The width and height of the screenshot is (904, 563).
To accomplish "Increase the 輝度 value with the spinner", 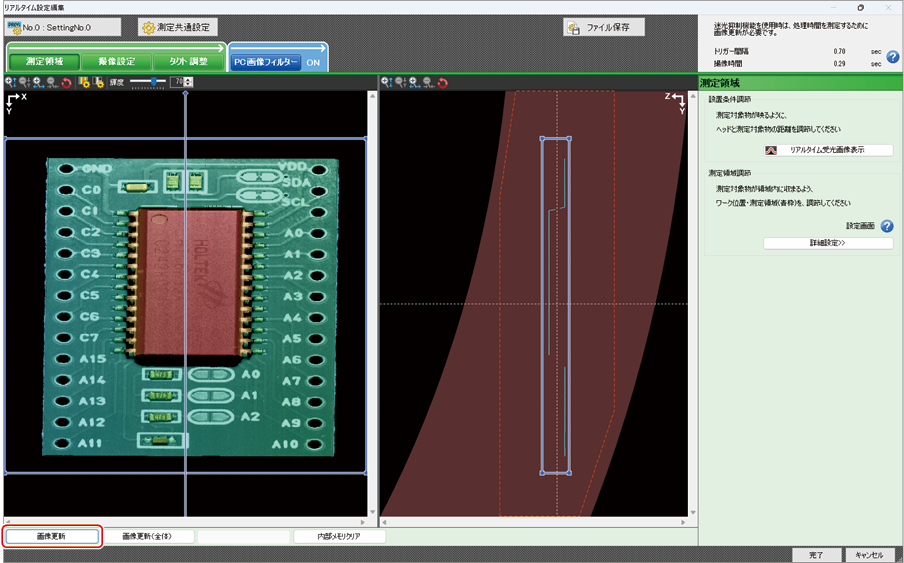I will 190,79.
